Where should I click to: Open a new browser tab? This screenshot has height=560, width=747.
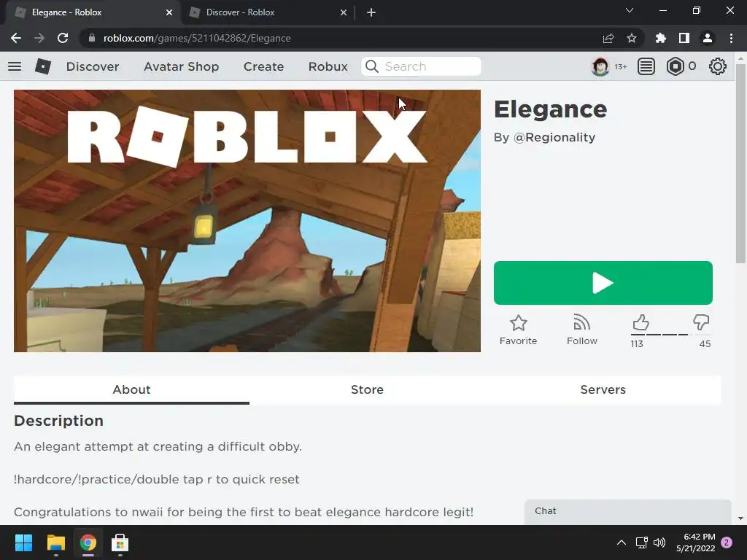371,12
